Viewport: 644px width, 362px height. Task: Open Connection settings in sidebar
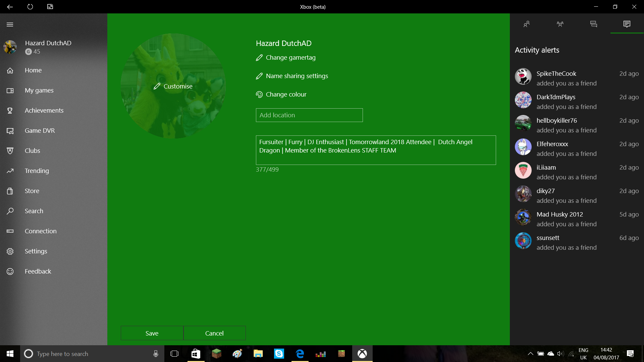(x=54, y=231)
